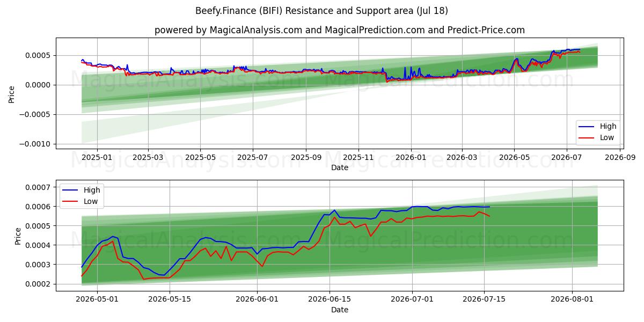Click the 'Date' axis label under top chart
The width and height of the screenshot is (644, 322).
point(340,167)
